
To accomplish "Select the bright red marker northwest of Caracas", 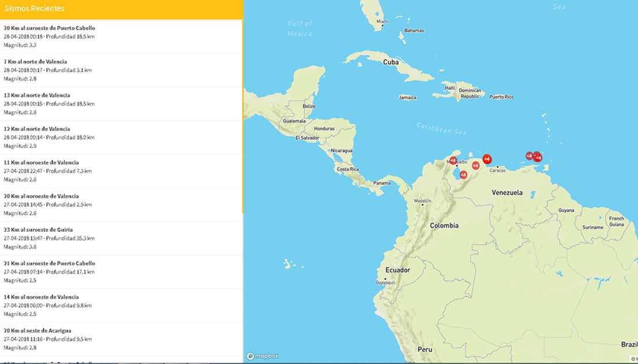I will [487, 159].
